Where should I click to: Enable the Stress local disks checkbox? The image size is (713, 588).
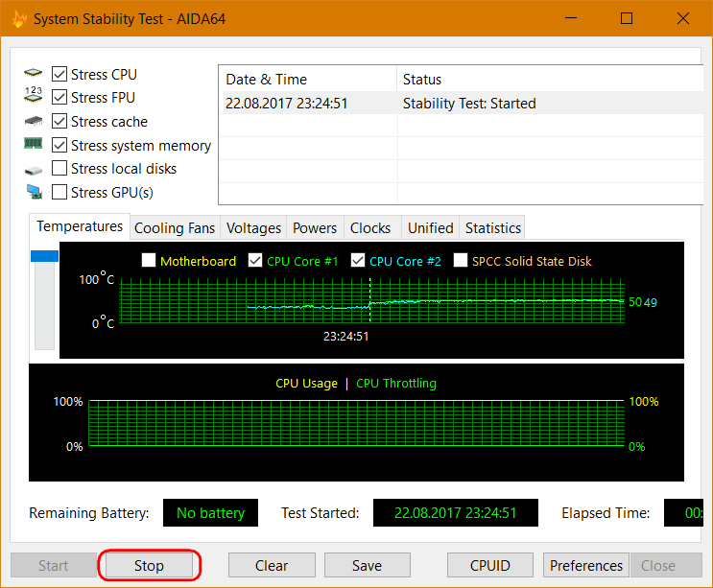coord(59,168)
